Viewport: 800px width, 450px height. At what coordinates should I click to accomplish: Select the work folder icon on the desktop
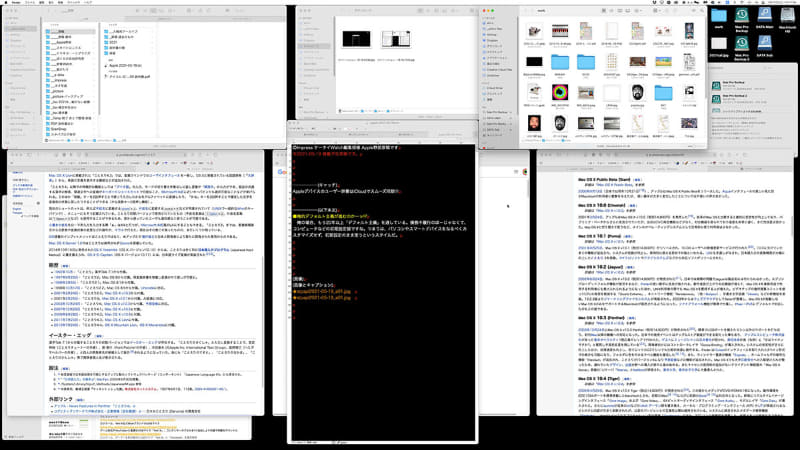pyautogui.click(x=719, y=17)
